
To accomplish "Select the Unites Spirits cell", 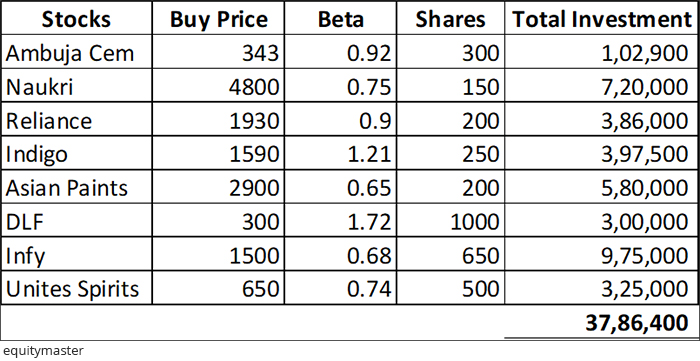I will 76,289.
